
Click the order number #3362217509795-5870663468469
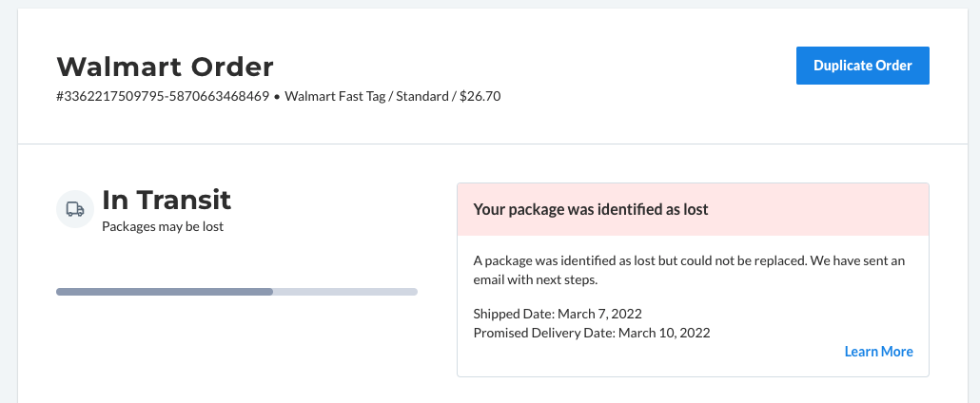click(x=163, y=97)
